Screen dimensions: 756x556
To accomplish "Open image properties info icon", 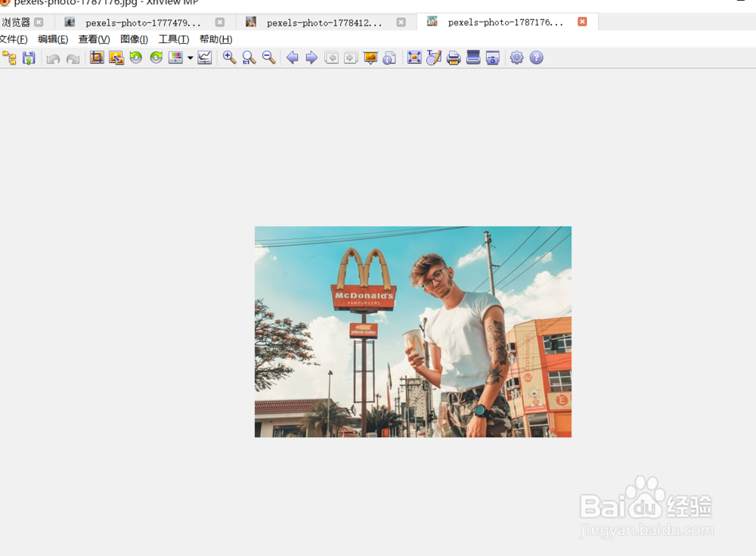I will (389, 58).
